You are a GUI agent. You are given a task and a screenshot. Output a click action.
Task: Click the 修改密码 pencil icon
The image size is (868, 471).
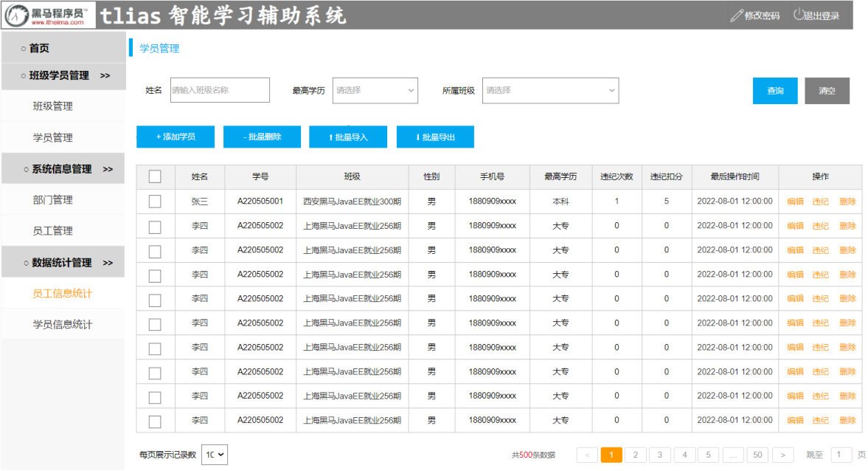click(x=736, y=16)
